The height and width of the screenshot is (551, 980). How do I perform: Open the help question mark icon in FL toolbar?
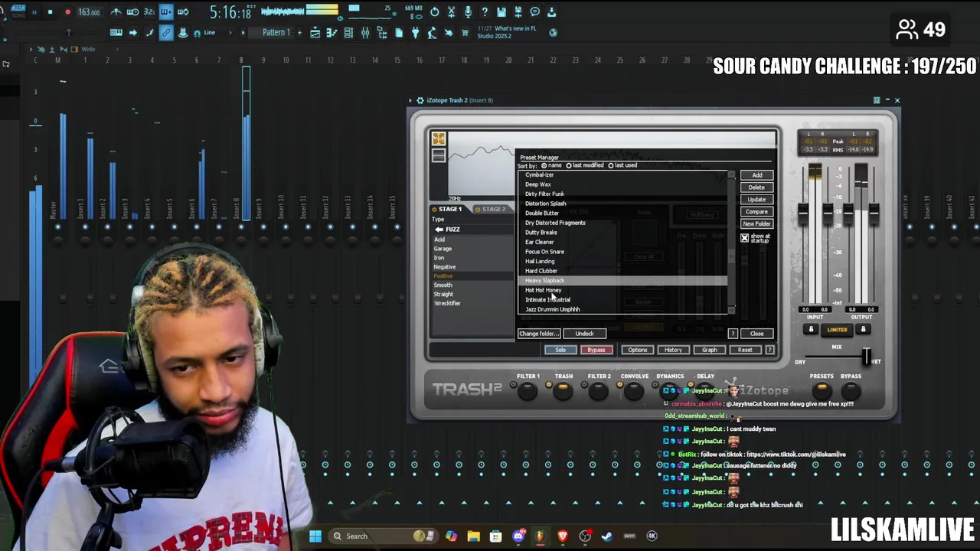485,12
